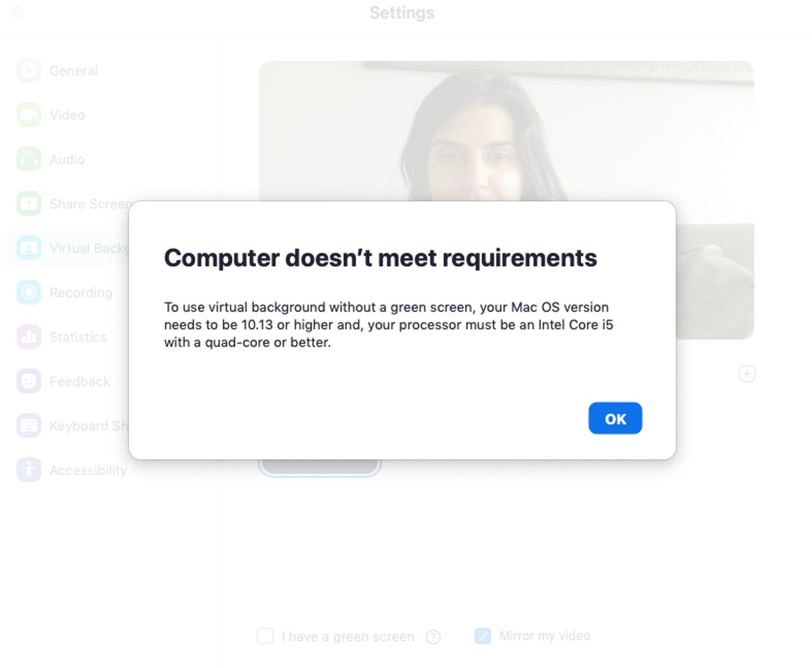Image resolution: width=812 pixels, height=668 pixels.
Task: Click the Statistics bar chart icon
Action: (28, 337)
